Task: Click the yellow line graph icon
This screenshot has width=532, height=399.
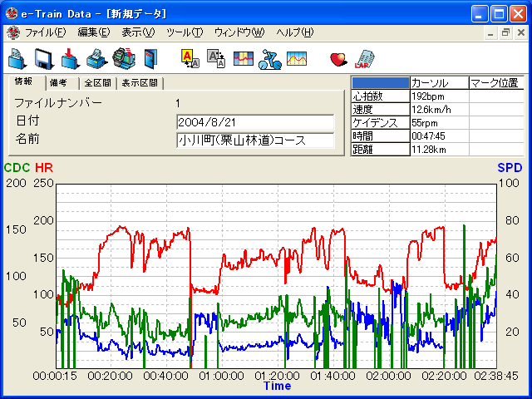Action: pos(297,58)
